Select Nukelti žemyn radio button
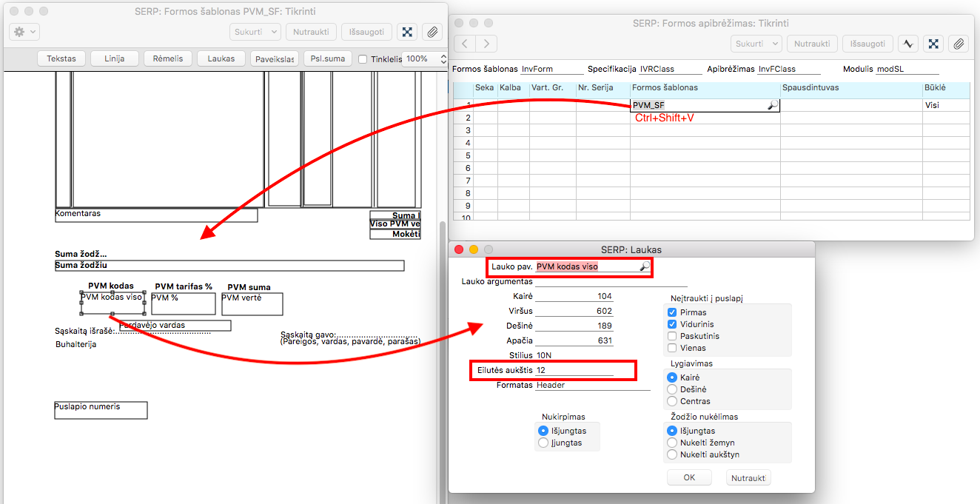Viewport: 980px width, 504px height. pos(673,443)
